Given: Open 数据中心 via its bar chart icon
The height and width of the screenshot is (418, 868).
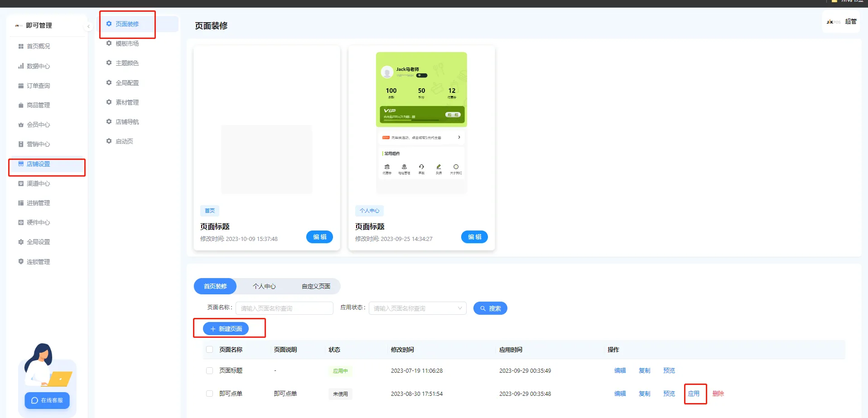Looking at the screenshot, I should [21, 66].
